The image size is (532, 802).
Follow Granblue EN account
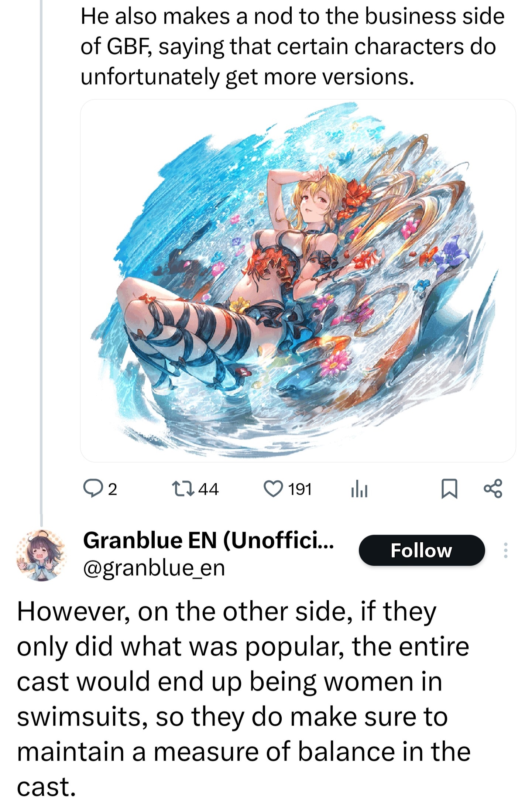click(422, 550)
